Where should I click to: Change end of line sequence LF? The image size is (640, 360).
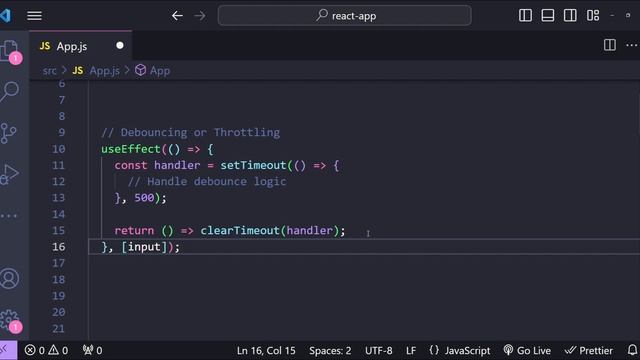tap(411, 351)
